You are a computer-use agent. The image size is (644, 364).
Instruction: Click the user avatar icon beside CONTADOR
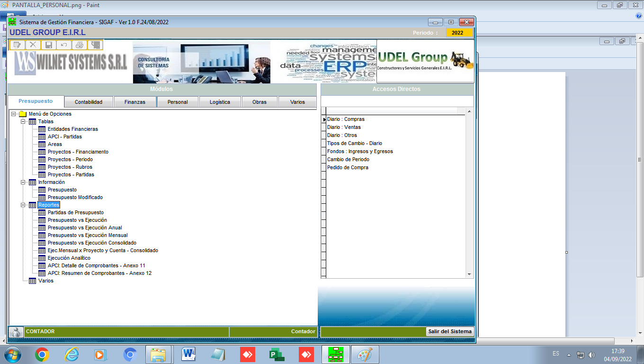coord(16,332)
